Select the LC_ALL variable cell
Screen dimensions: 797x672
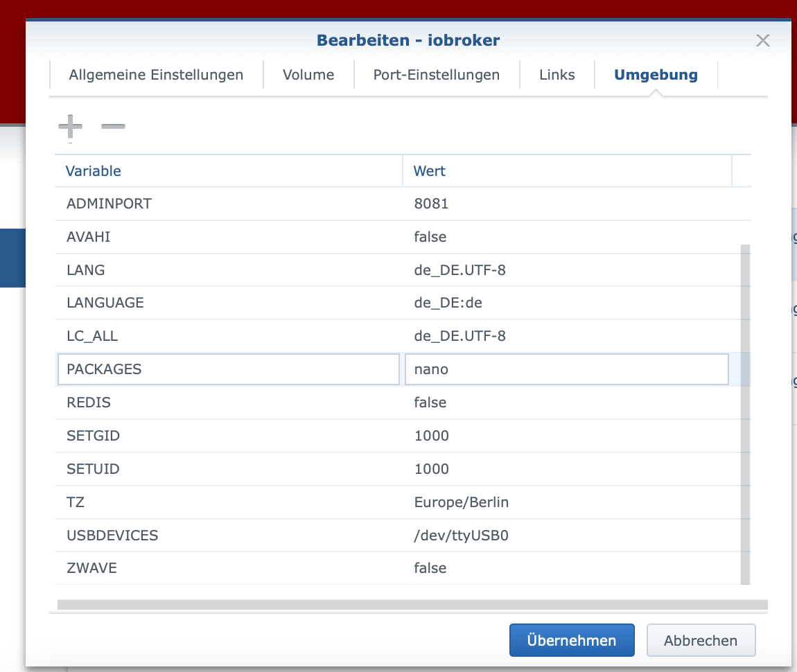(x=229, y=336)
